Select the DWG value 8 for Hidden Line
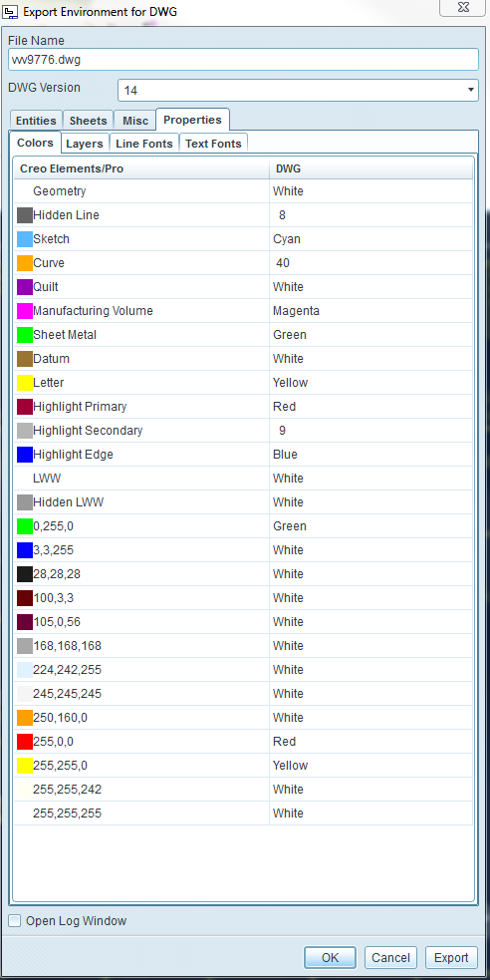 (282, 215)
